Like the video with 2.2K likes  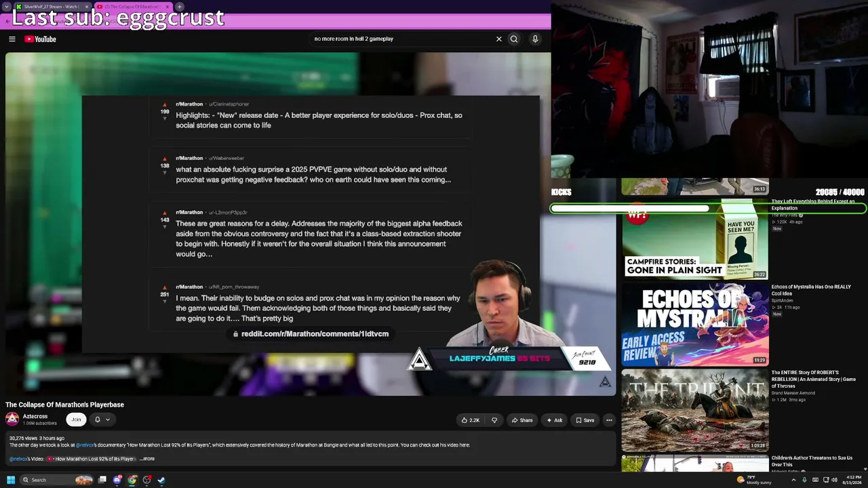470,420
